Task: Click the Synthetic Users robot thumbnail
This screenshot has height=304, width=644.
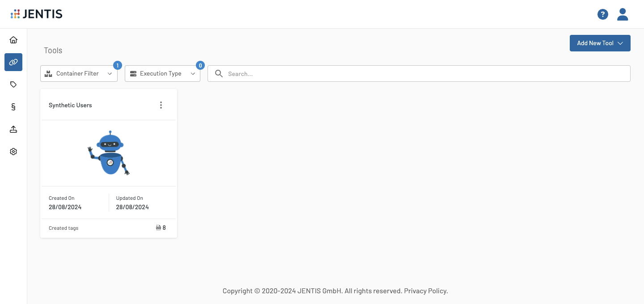Action: point(109,153)
